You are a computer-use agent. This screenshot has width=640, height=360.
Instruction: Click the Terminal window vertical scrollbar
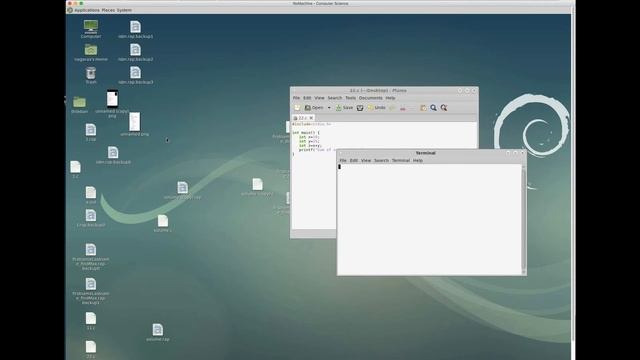coord(524,219)
